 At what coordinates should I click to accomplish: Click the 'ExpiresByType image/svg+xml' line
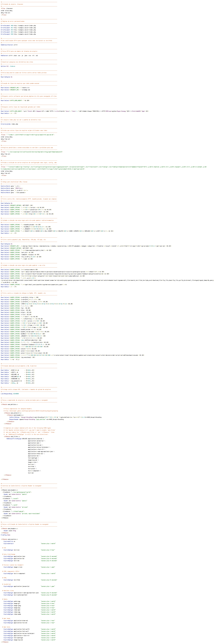pyautogui.click(x=30, y=640)
